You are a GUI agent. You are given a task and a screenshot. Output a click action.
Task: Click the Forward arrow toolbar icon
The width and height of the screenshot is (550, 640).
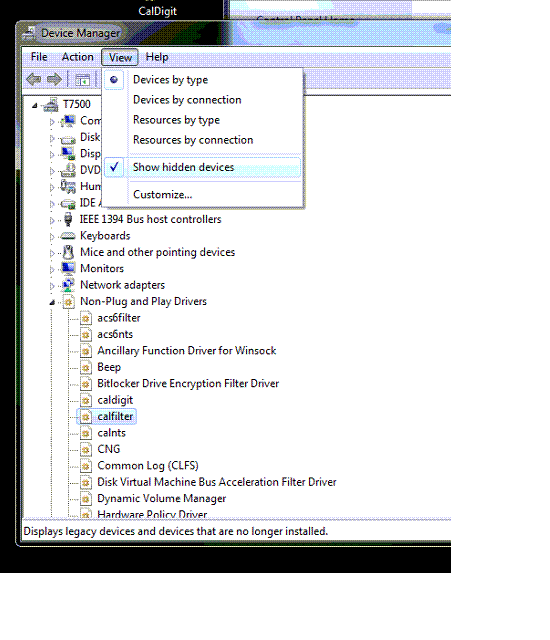pyautogui.click(x=54, y=79)
